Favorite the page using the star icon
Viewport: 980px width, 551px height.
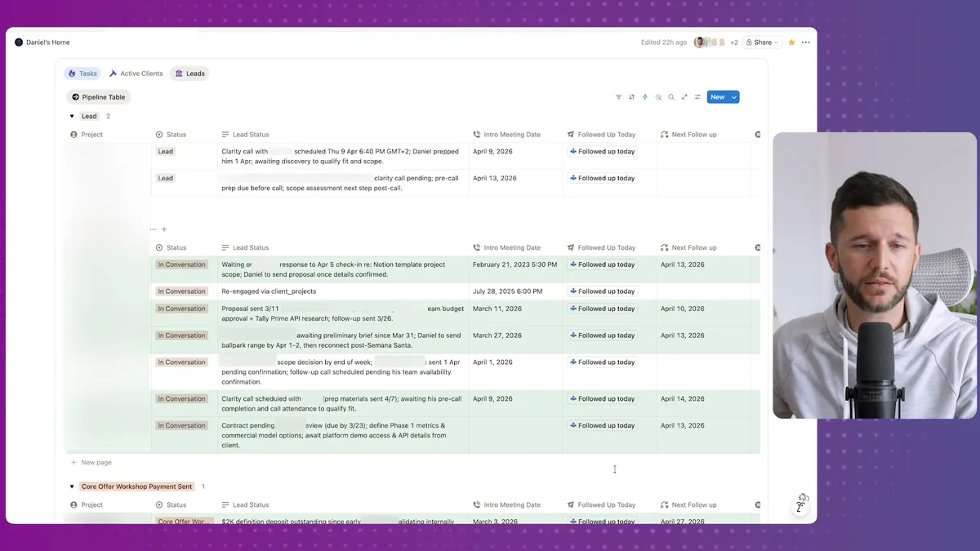791,42
